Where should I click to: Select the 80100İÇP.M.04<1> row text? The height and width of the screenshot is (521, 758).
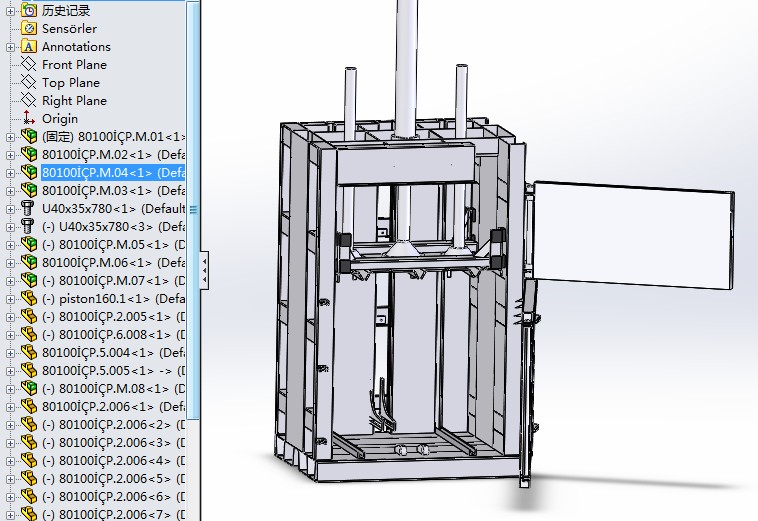[x=113, y=173]
